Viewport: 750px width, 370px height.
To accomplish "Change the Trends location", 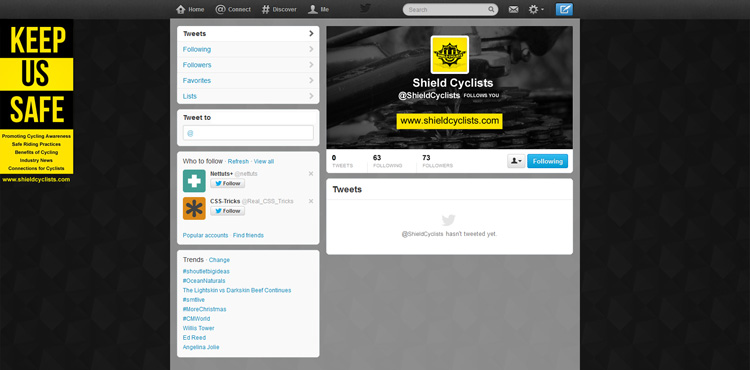I will 219,260.
